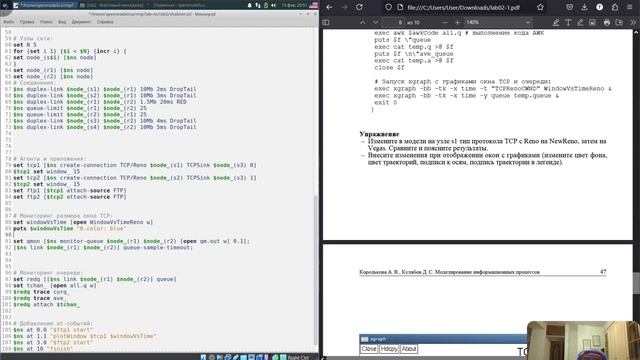This screenshot has height=360, width=640.
Task: Click the line with 'plotWindow $tcp1 $windowVsTime'
Action: [x=85, y=336]
